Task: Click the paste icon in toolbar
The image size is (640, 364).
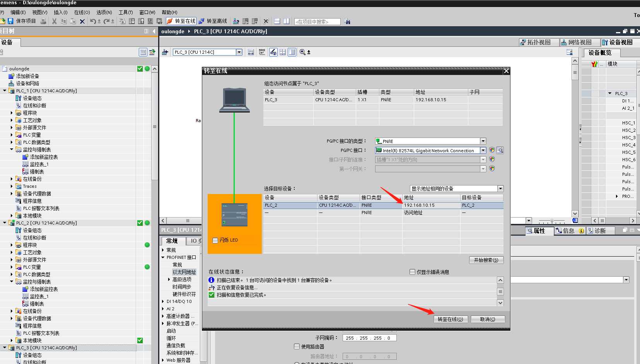Action: tap(73, 21)
